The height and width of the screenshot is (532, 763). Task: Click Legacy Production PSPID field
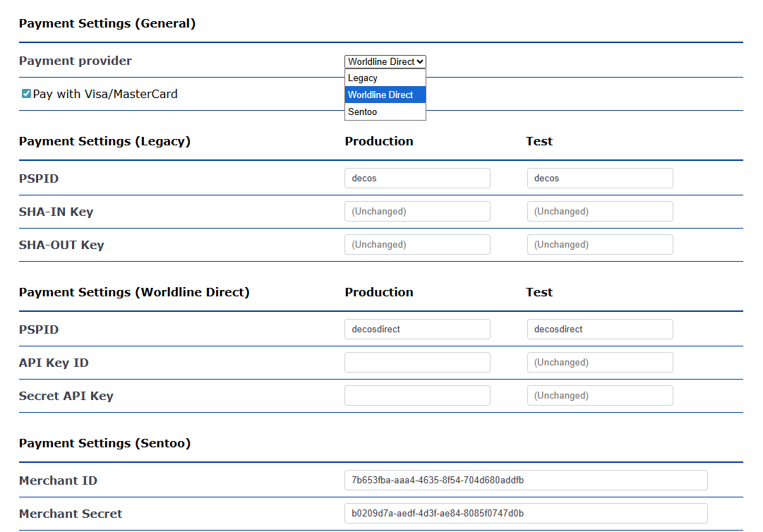[417, 178]
